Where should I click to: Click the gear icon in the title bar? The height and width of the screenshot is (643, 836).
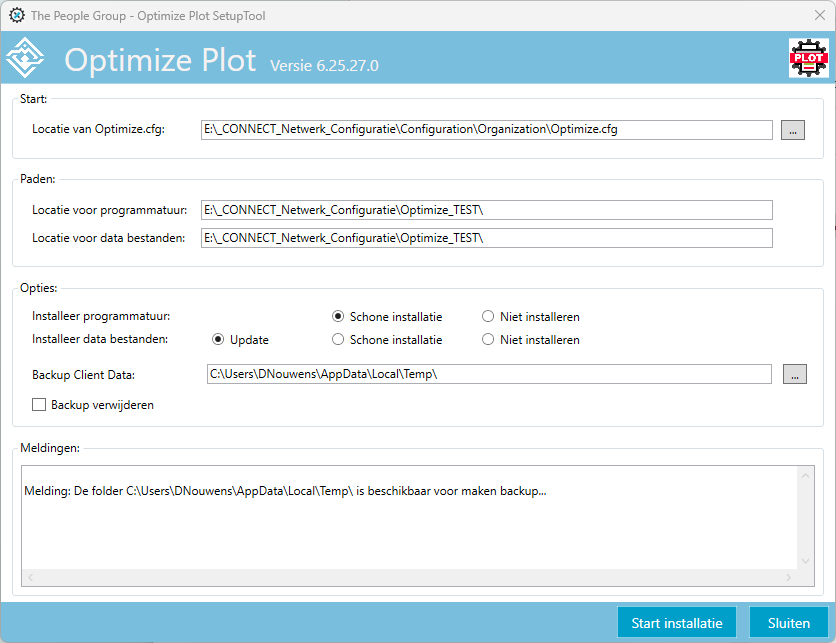tap(17, 15)
